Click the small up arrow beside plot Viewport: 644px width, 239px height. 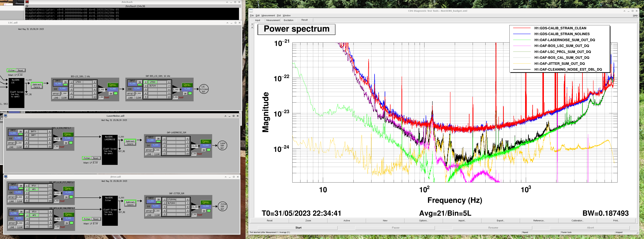pyautogui.click(x=252, y=27)
